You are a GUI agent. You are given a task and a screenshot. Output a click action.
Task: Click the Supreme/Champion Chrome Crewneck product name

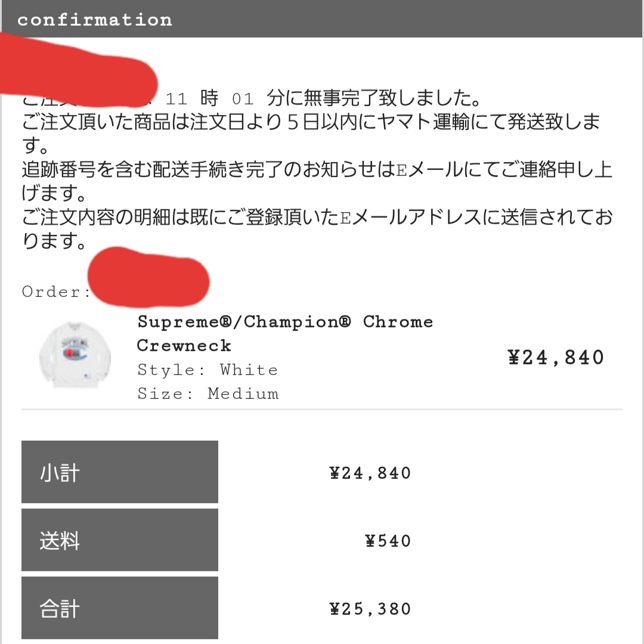coord(285,333)
